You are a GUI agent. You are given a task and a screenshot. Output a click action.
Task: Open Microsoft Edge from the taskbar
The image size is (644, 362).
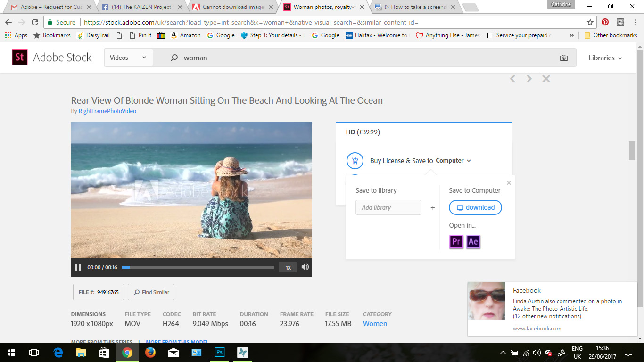(x=58, y=353)
